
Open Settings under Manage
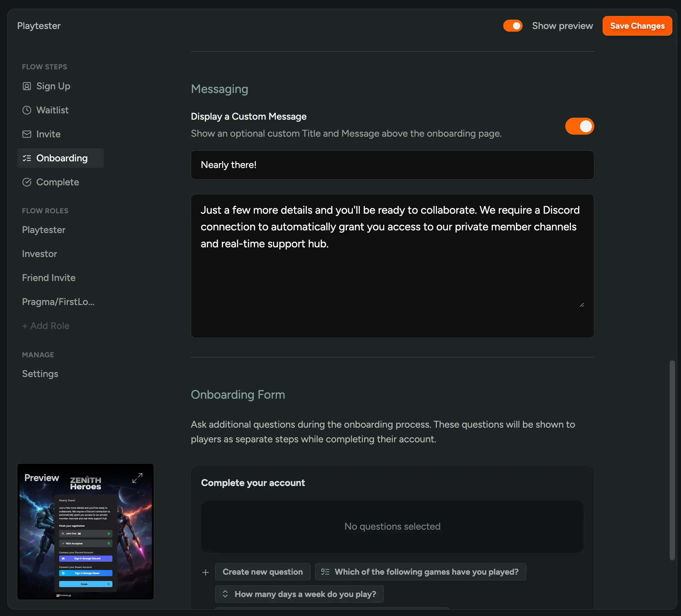(40, 374)
